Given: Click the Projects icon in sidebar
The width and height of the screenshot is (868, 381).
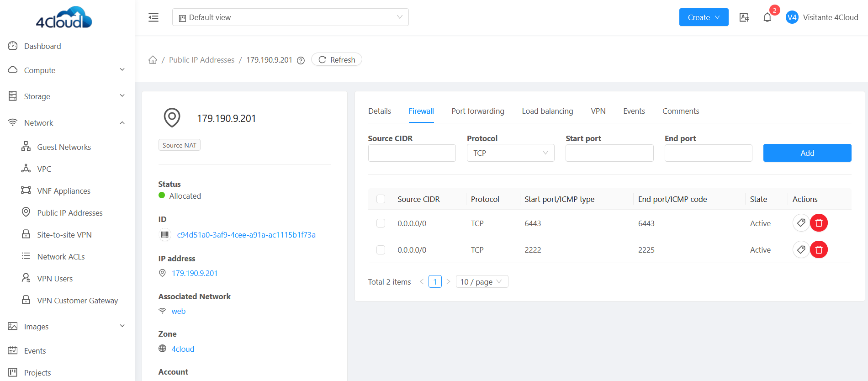Looking at the screenshot, I should pos(13,372).
